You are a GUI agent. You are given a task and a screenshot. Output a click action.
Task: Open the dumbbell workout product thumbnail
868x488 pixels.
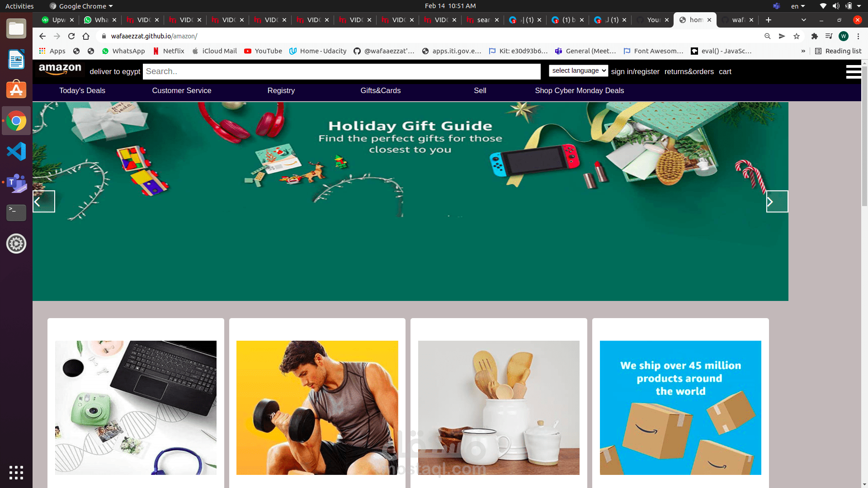pyautogui.click(x=317, y=408)
